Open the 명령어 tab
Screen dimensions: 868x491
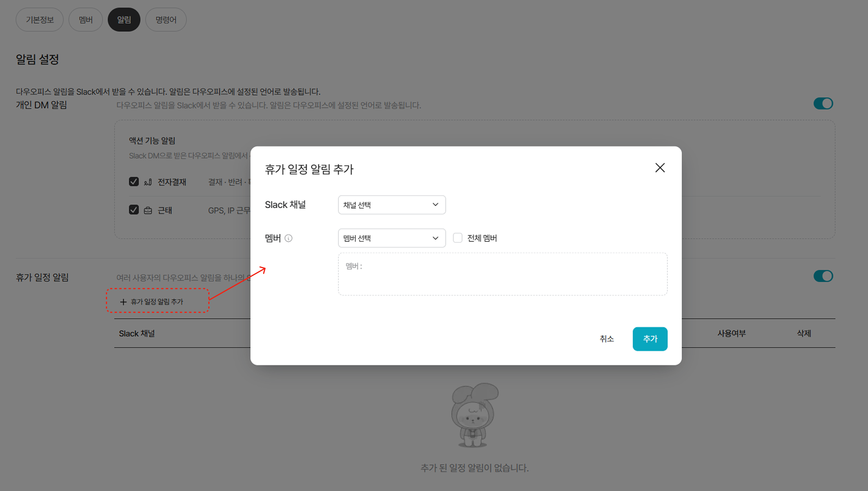166,20
